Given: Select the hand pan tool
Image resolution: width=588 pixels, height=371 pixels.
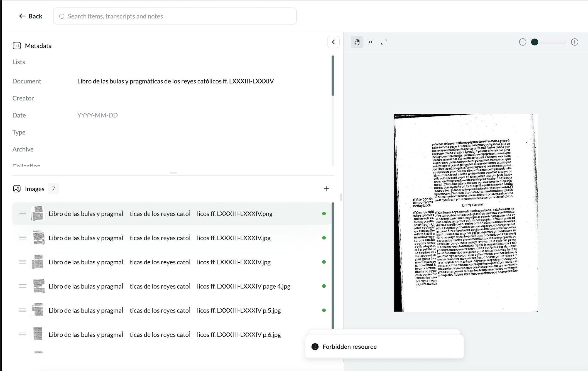Looking at the screenshot, I should pyautogui.click(x=357, y=42).
